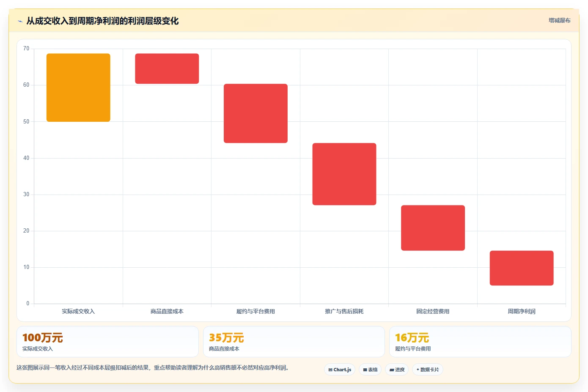Click the orange 实际成交收入 bar

pyautogui.click(x=78, y=88)
